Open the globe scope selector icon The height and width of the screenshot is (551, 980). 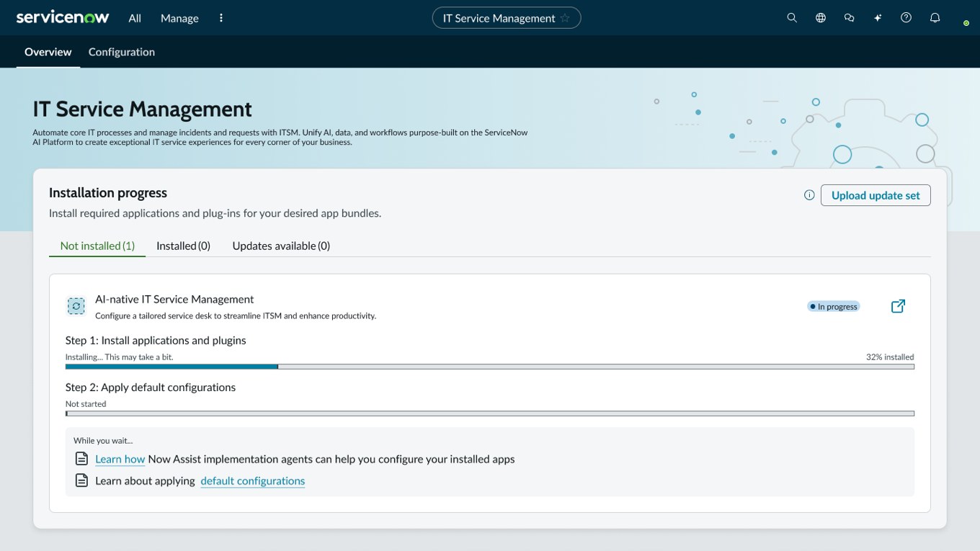(821, 18)
